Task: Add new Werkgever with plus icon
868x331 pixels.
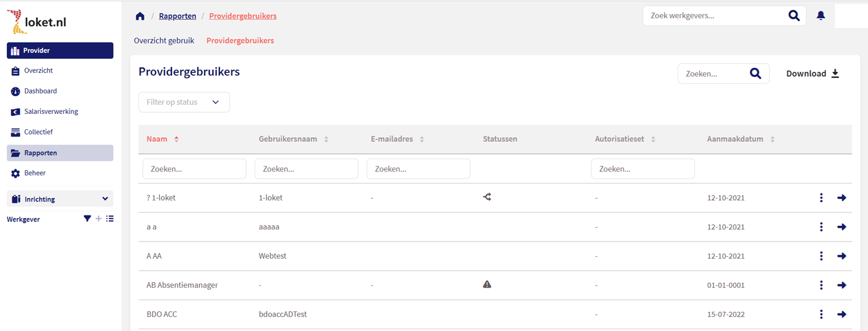Action: (99, 219)
